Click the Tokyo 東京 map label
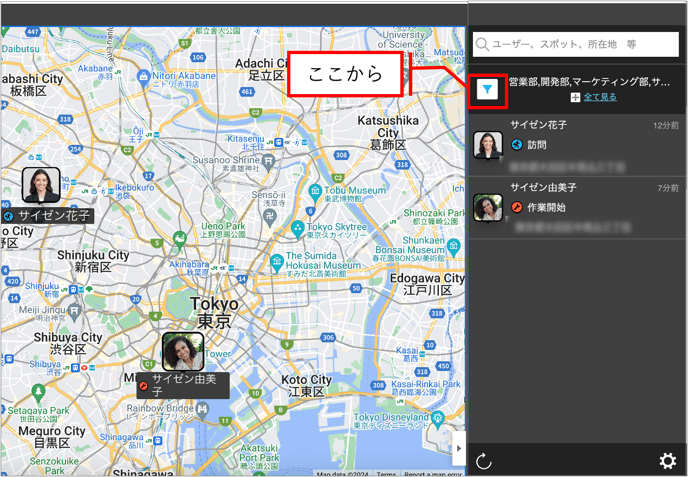Viewport: 688px width, 477px height. click(215, 312)
